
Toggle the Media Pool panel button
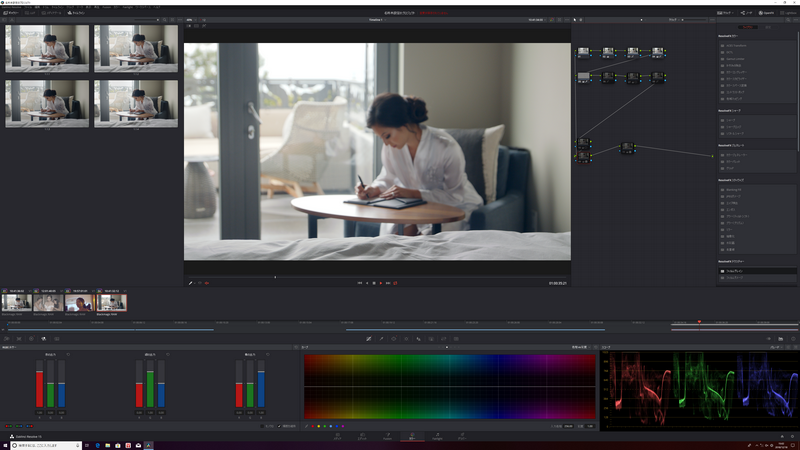tap(52, 13)
